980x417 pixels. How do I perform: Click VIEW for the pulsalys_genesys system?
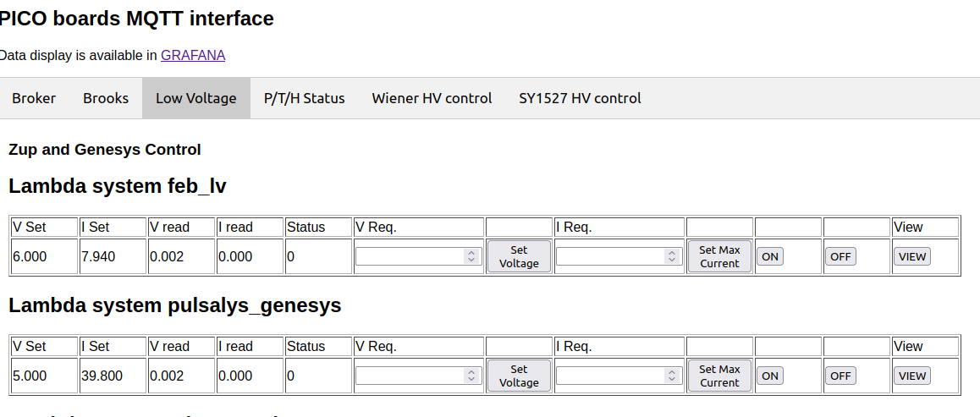click(x=912, y=376)
